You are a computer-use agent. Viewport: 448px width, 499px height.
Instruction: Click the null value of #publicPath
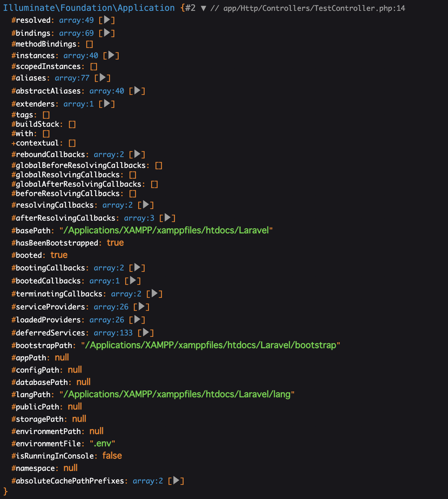[75, 407]
